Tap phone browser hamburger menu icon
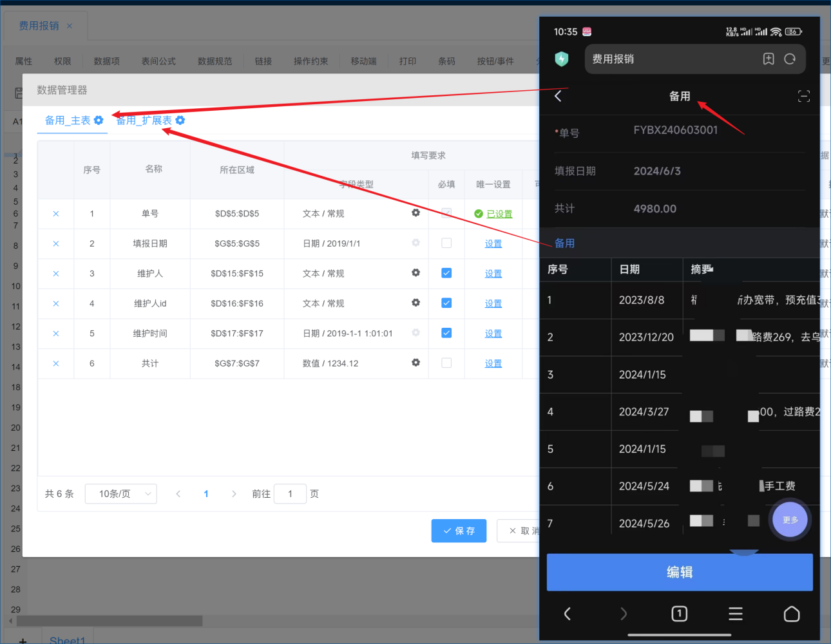The image size is (831, 644). point(736,614)
